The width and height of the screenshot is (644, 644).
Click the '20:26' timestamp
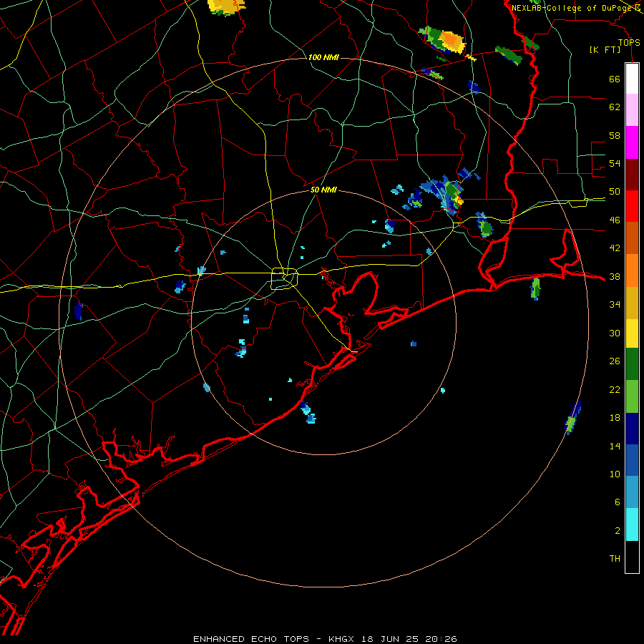point(442,639)
